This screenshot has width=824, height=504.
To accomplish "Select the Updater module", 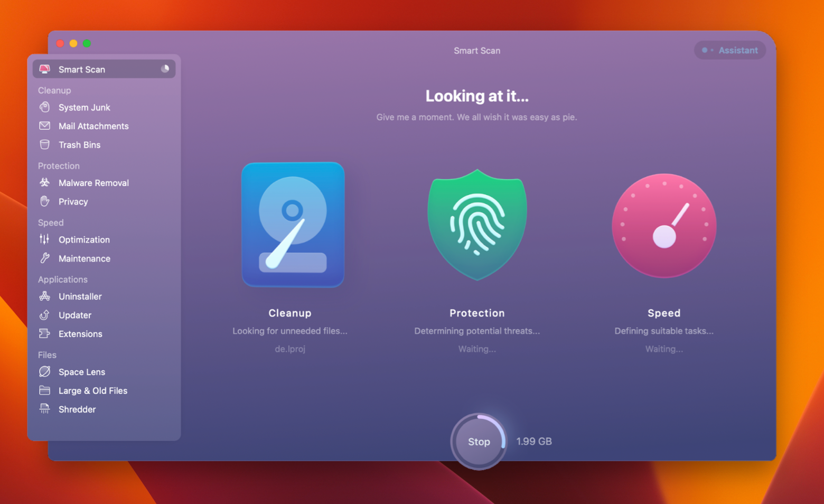I will point(74,315).
